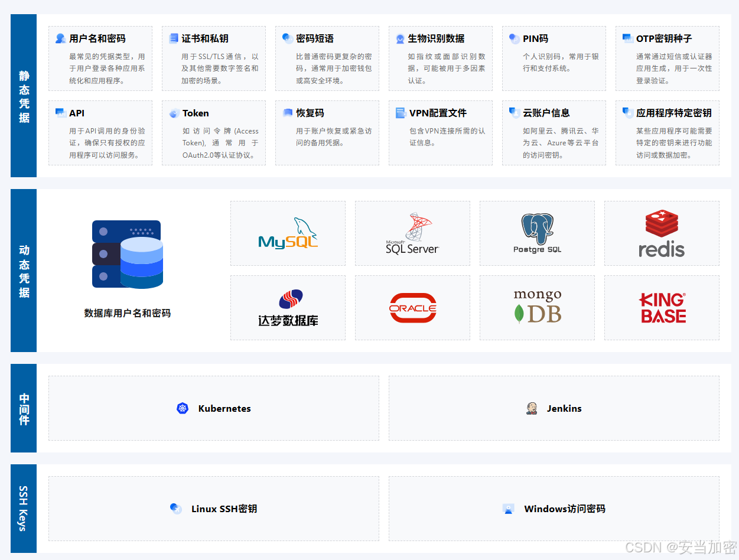Click the Jenkins butler icon

tap(532, 408)
